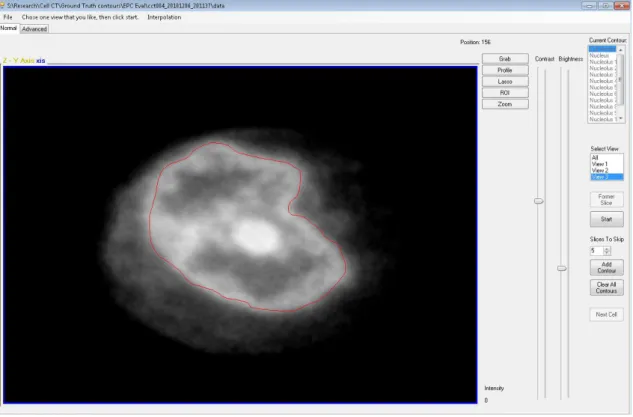
Task: Click the Start button
Action: click(x=606, y=219)
